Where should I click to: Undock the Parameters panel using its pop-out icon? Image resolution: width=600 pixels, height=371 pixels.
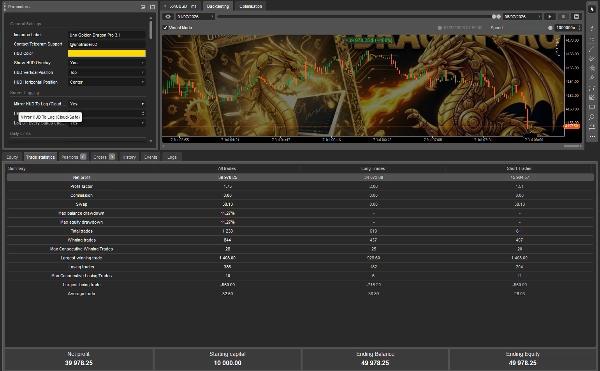coord(143,7)
